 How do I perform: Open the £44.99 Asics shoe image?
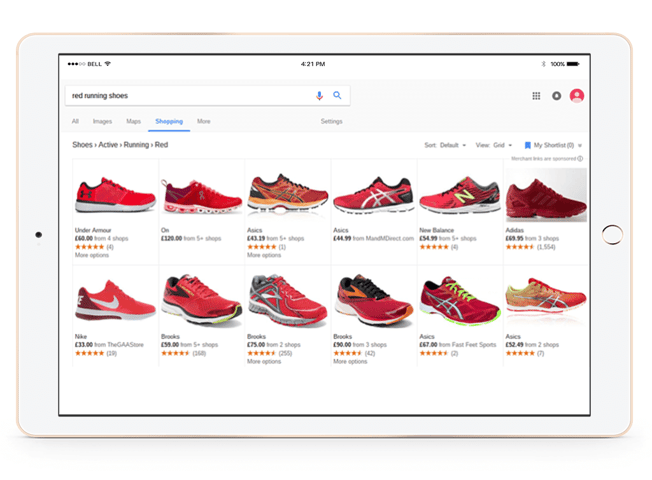pyautogui.click(x=373, y=195)
